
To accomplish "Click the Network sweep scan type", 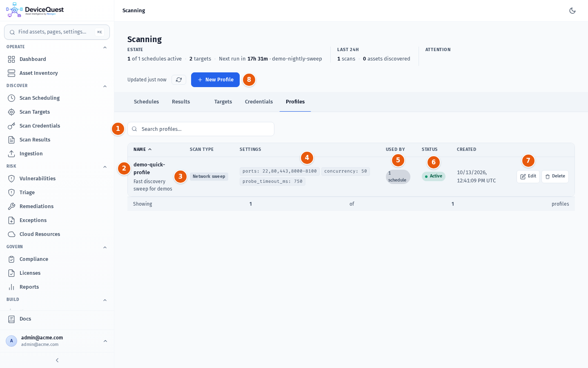I will [x=209, y=177].
